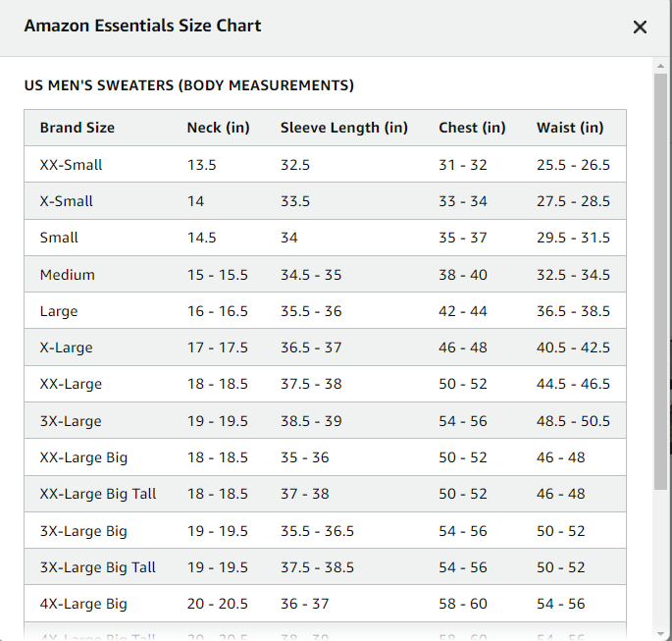Click the Neck (in) column header

218,128
